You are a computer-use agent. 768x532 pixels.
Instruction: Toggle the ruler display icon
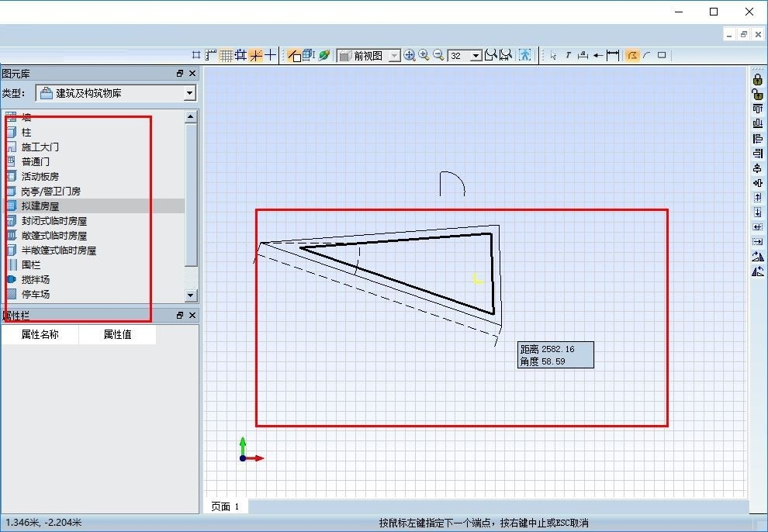210,55
